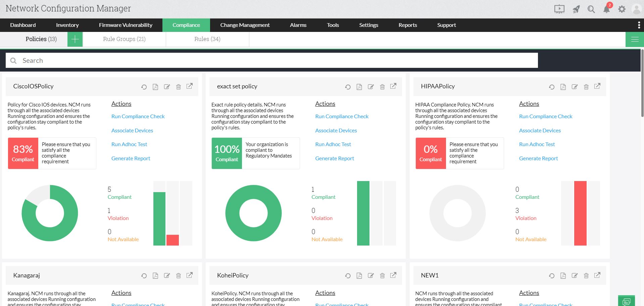Switch to the Policies (13) tab
644x306 pixels.
click(x=41, y=39)
